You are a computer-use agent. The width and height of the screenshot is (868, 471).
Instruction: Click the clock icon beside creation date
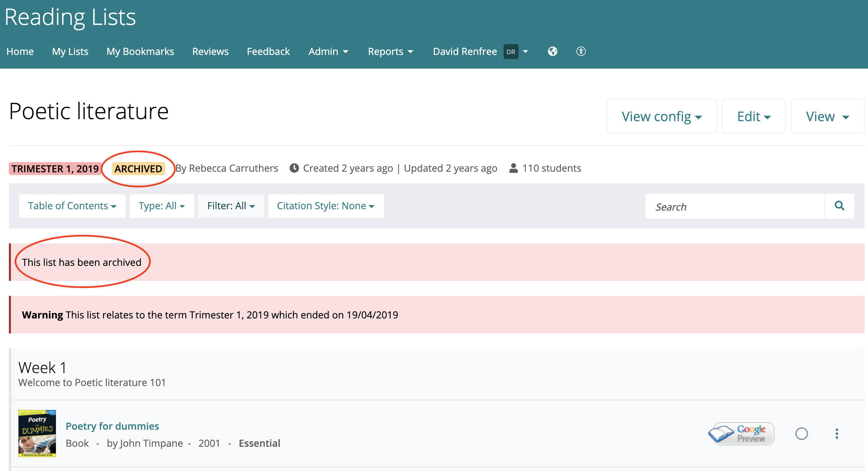coord(294,168)
